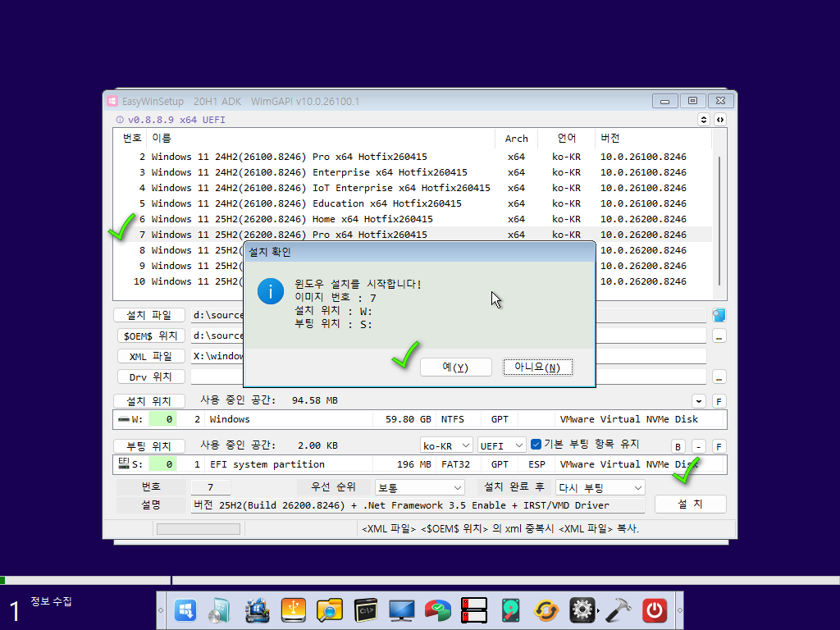Image resolution: width=840 pixels, height=630 pixels.
Task: Select Windows 11 24H2 Education x64 row
Action: 413,203
